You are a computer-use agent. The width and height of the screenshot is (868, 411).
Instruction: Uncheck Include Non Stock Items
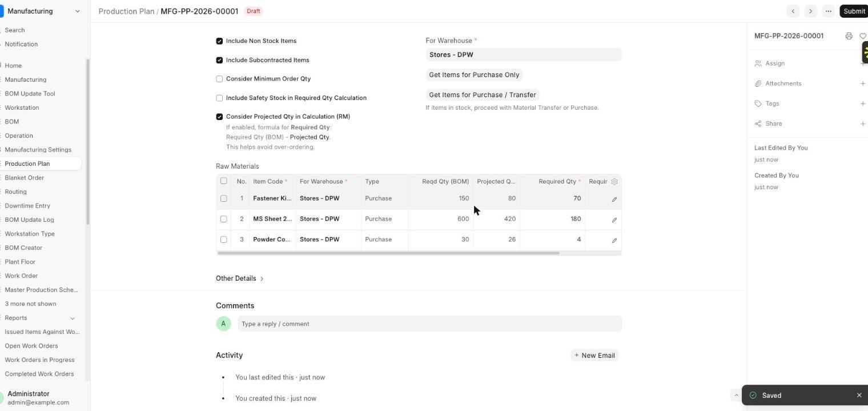[219, 41]
